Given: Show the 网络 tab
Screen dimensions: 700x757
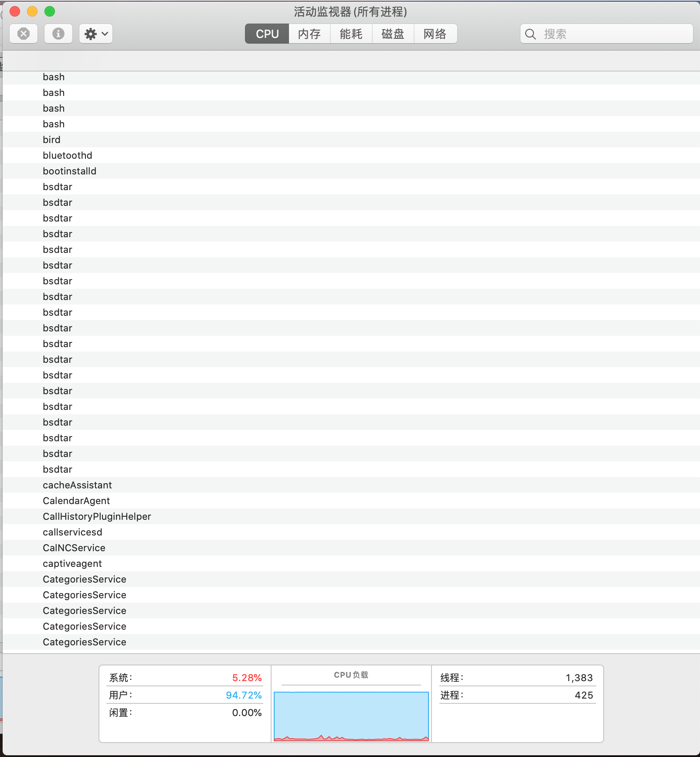Looking at the screenshot, I should click(x=435, y=34).
